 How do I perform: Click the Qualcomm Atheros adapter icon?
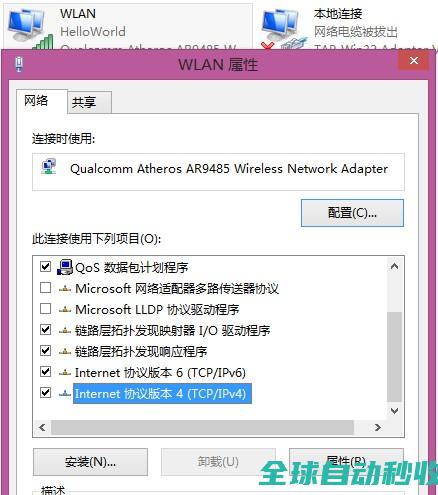pyautogui.click(x=49, y=167)
